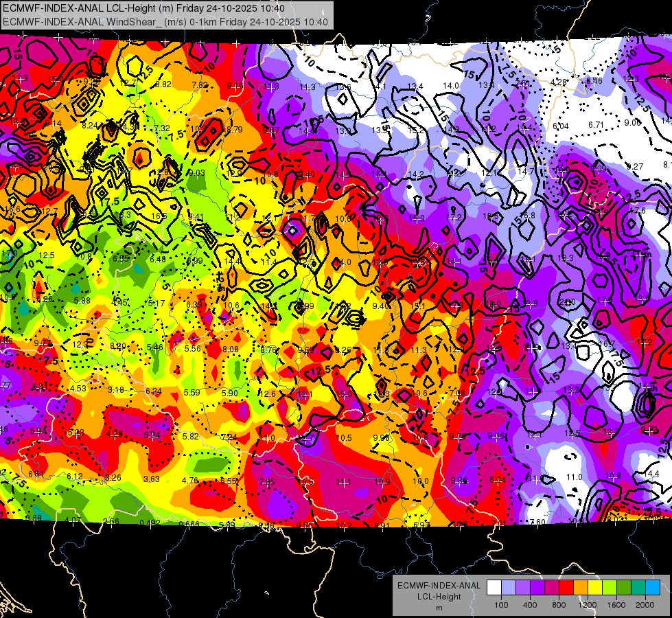Click the '800' legend tick label
672x618 pixels.
click(559, 605)
